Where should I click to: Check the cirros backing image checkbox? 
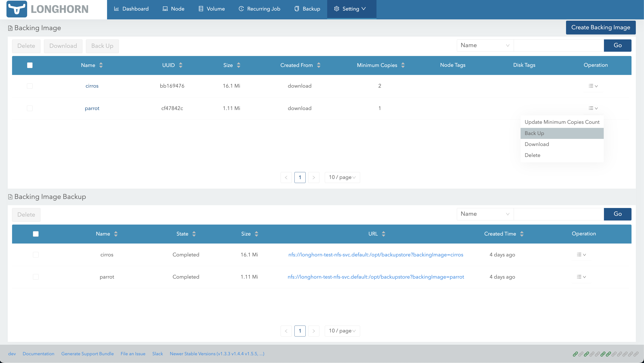click(30, 86)
